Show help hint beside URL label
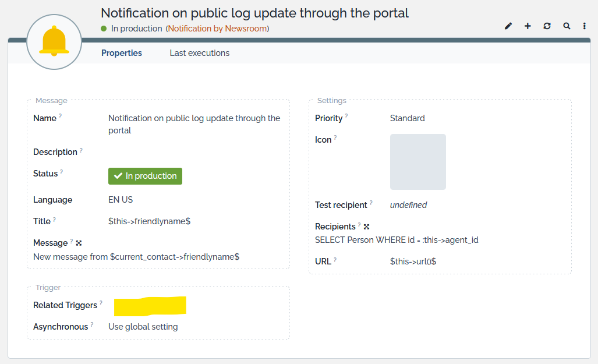The width and height of the screenshot is (598, 364). [x=335, y=259]
